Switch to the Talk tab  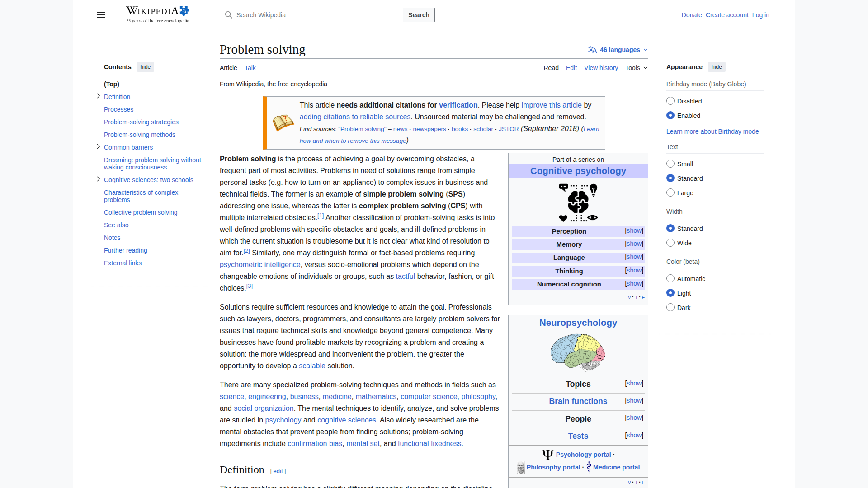pyautogui.click(x=250, y=68)
